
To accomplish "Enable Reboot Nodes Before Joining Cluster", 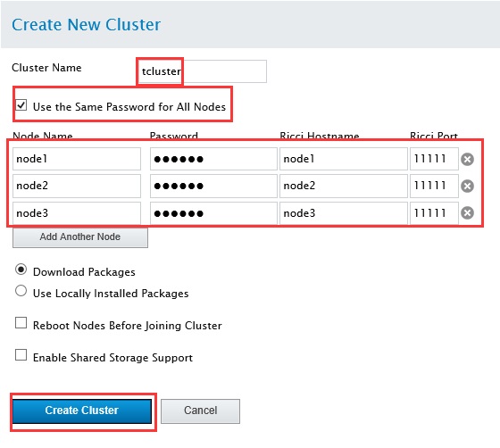I will coord(21,323).
